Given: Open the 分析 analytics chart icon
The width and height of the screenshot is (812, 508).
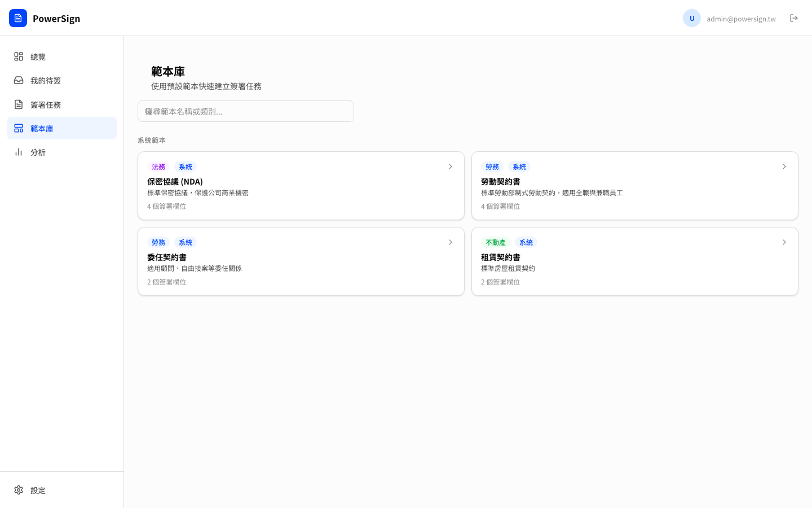Looking at the screenshot, I should tap(19, 152).
